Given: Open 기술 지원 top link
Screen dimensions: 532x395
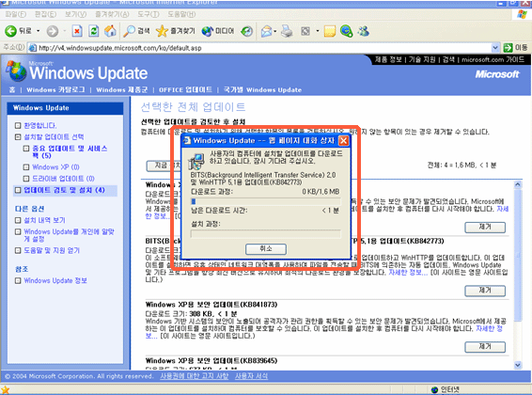Looking at the screenshot, I should click(422, 60).
